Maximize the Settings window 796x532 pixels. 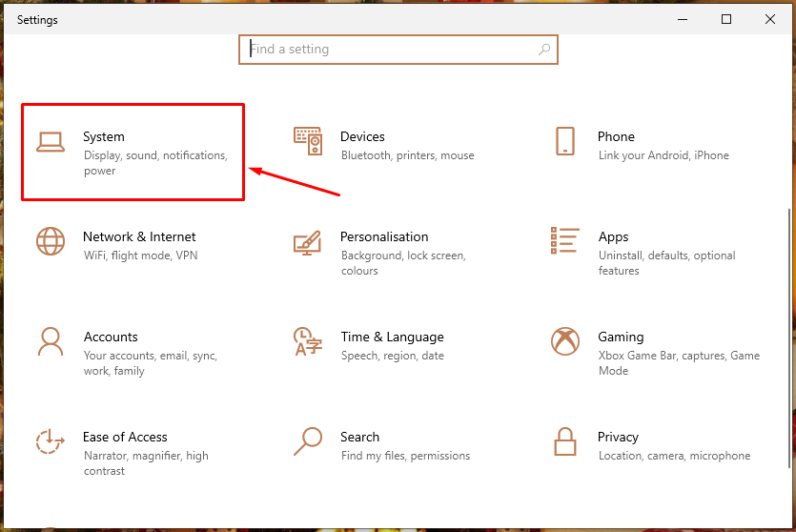click(x=726, y=19)
